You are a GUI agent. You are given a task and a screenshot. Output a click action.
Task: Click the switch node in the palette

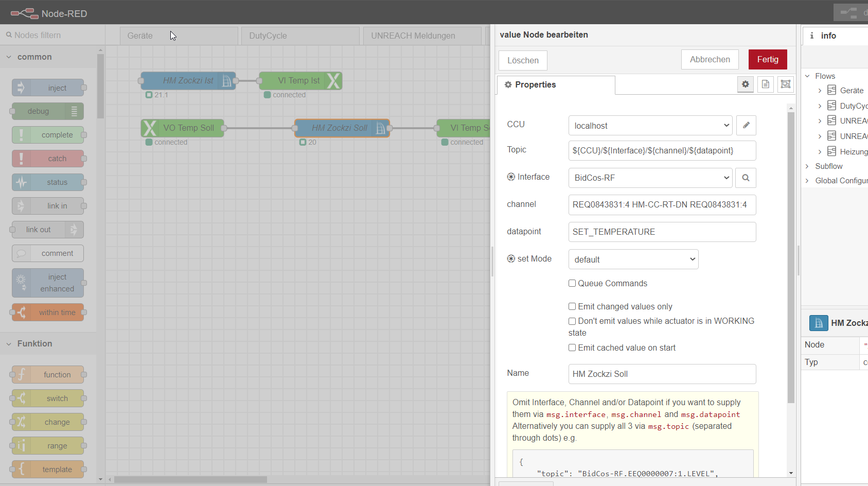[x=48, y=398]
